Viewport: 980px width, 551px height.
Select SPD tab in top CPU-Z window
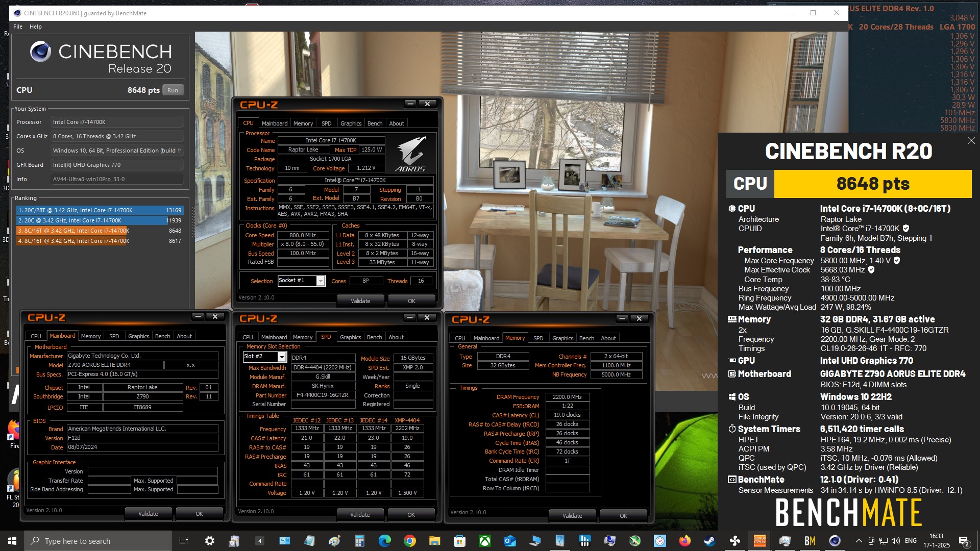[x=327, y=123]
